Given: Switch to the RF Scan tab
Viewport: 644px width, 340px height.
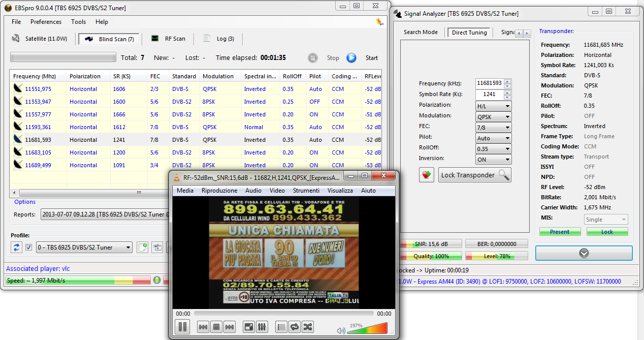Looking at the screenshot, I should 168,39.
